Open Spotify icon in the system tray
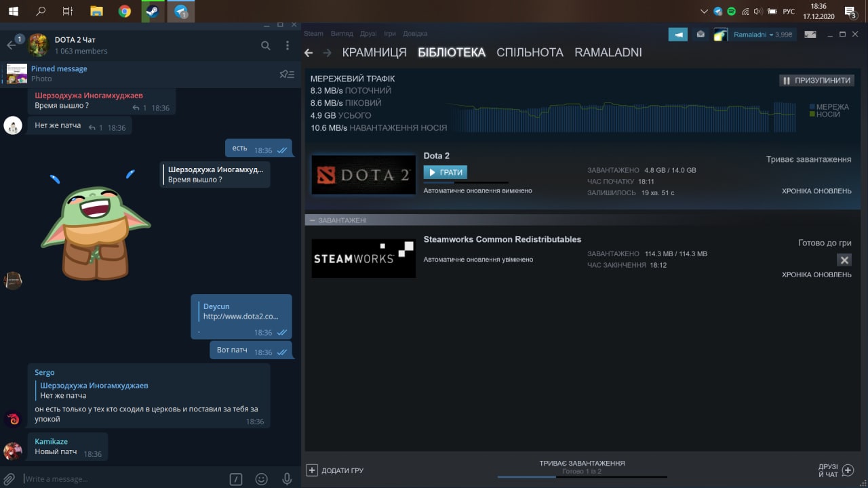 731,11
